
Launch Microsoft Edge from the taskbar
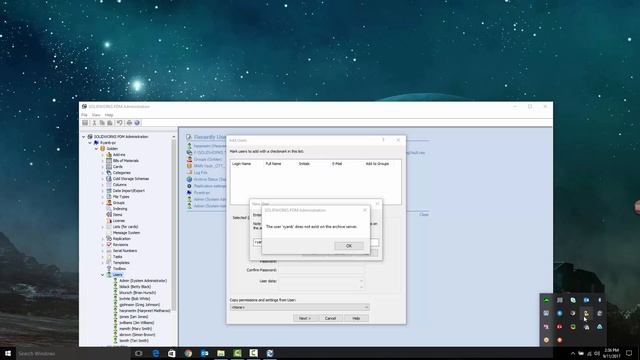156,353
